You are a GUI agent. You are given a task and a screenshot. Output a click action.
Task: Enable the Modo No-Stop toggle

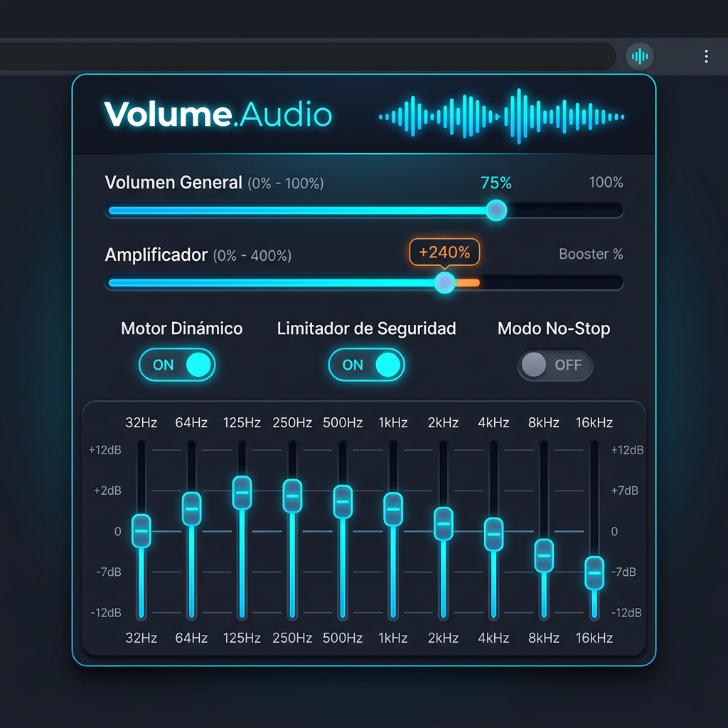[x=555, y=365]
